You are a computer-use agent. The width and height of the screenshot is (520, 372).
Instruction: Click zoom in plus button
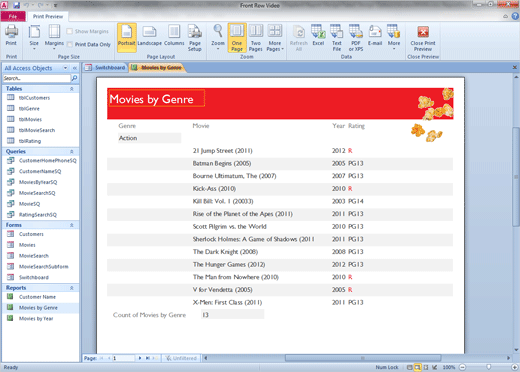tap(514, 367)
